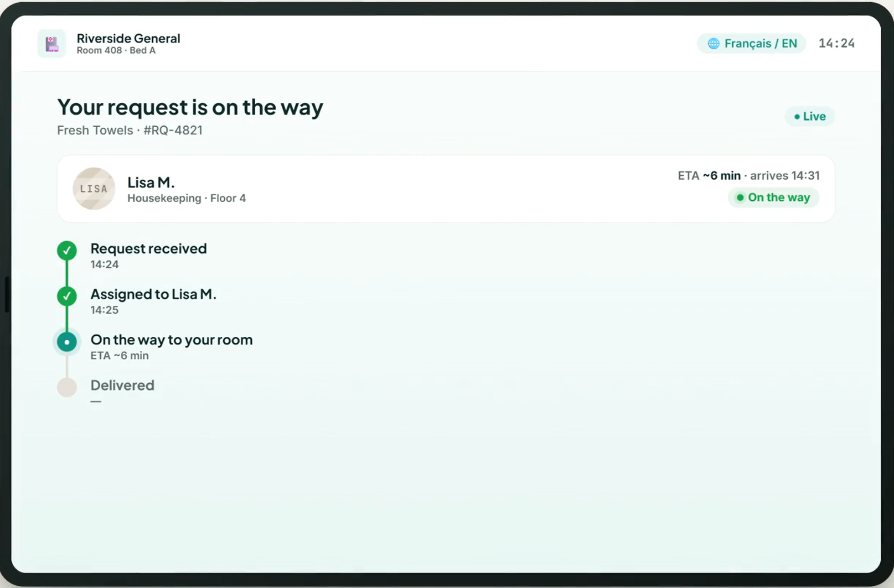Screen dimensions: 894x588
Task: Click 'Fresh Towels · #RQ-4821' request text
Action: coord(130,130)
